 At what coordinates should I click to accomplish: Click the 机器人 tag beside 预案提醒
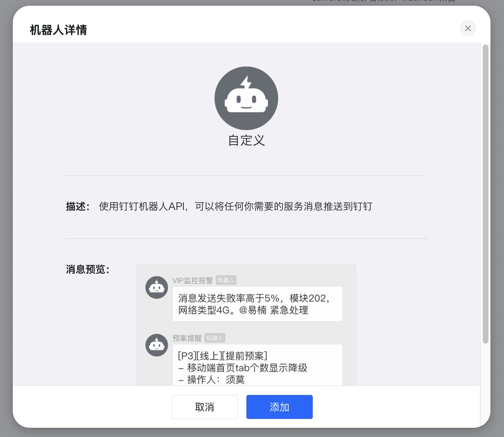pos(215,338)
